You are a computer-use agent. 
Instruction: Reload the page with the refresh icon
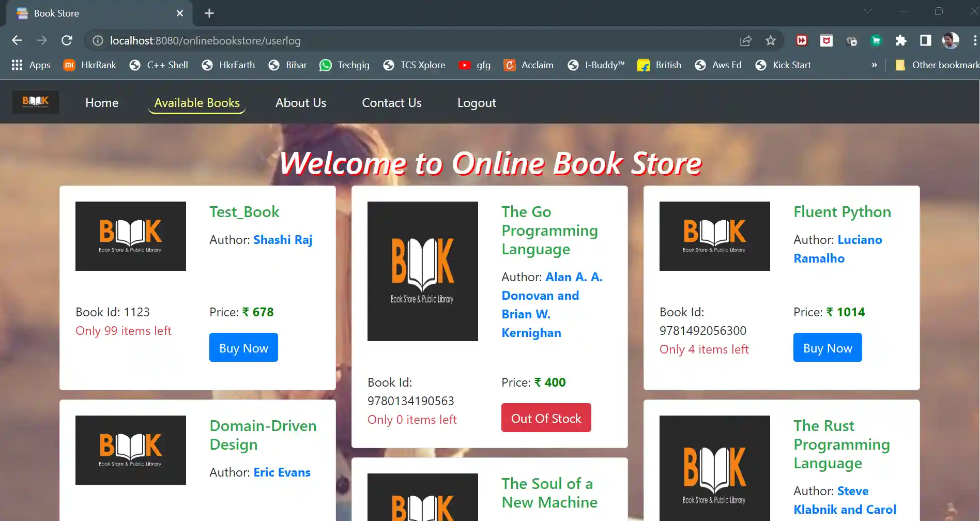[x=67, y=40]
